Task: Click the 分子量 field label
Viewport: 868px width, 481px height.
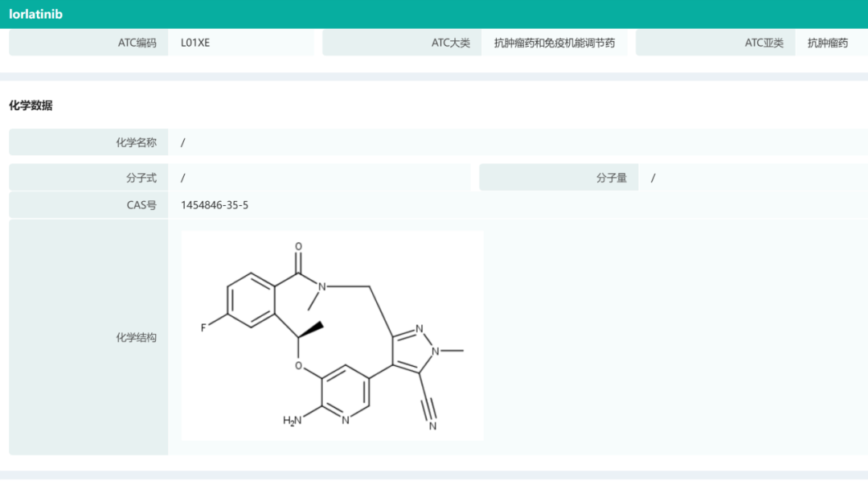Action: click(x=611, y=177)
